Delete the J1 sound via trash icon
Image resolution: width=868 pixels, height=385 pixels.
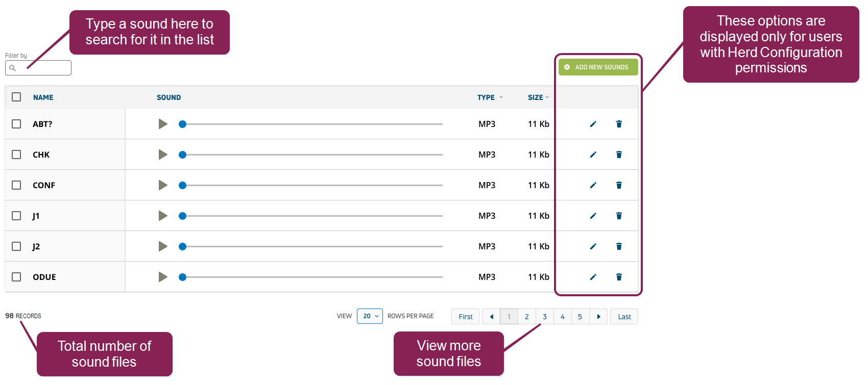click(619, 216)
